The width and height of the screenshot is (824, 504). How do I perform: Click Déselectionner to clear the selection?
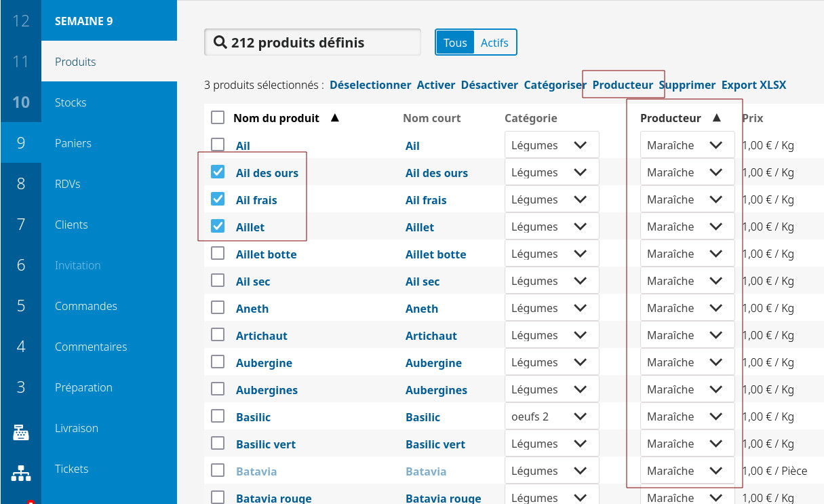pyautogui.click(x=370, y=85)
